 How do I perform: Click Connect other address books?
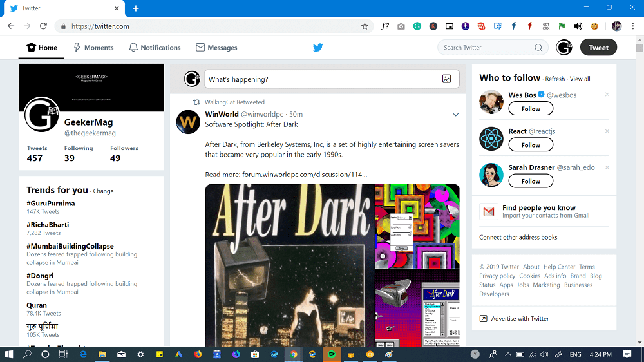tap(518, 237)
